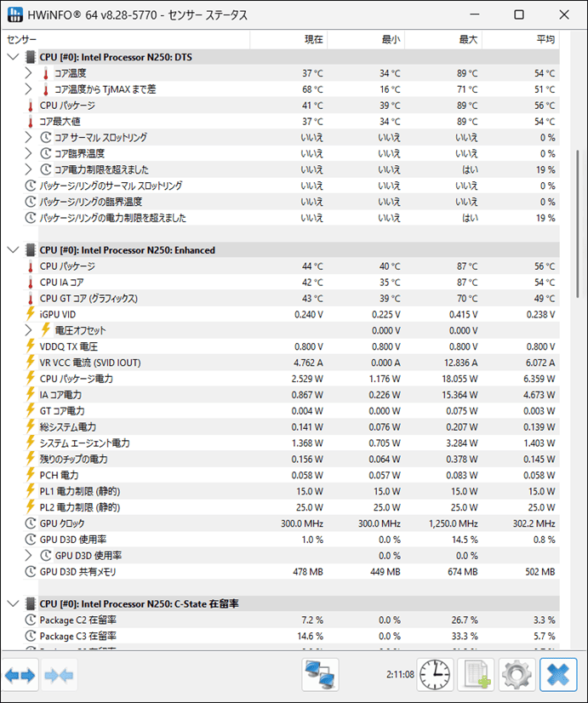Click lightning icon beside GT コア電力
Image resolution: width=588 pixels, height=703 pixels.
coord(31,411)
